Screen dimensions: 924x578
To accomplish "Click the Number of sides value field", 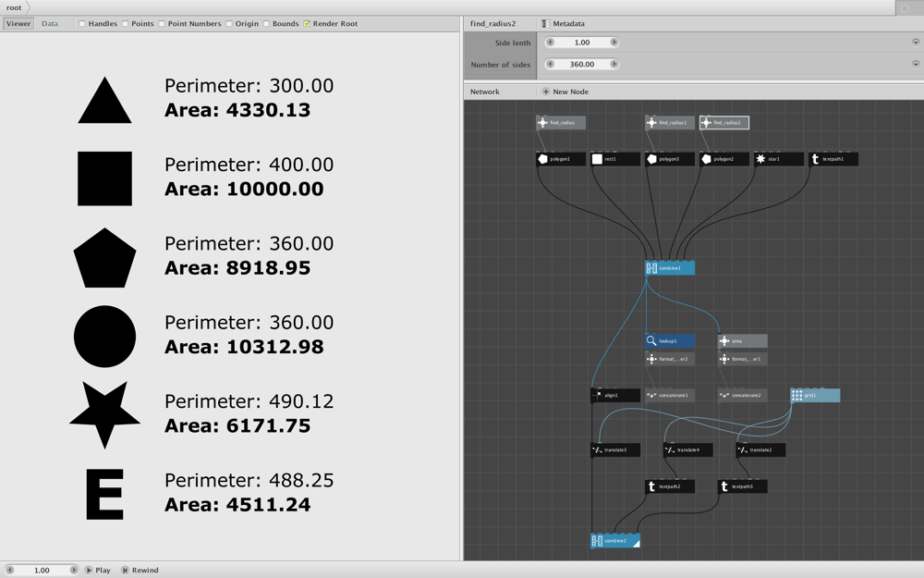I will tap(582, 65).
